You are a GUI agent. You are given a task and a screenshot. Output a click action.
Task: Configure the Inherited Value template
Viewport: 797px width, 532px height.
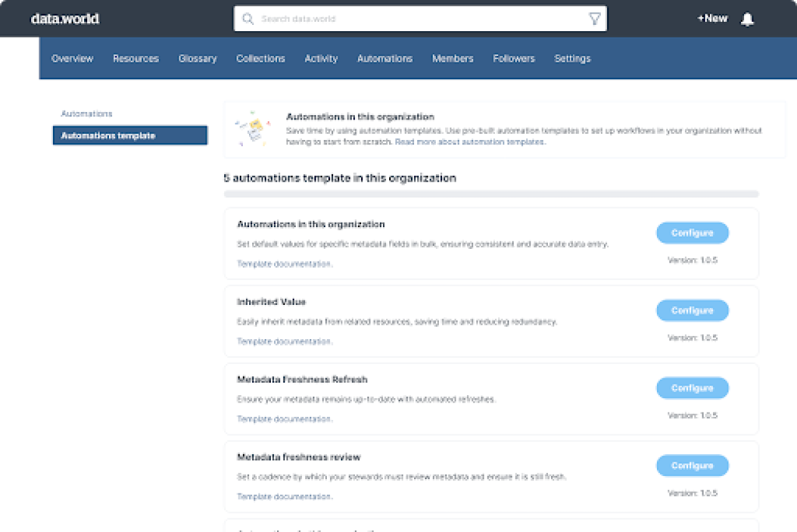coord(692,310)
